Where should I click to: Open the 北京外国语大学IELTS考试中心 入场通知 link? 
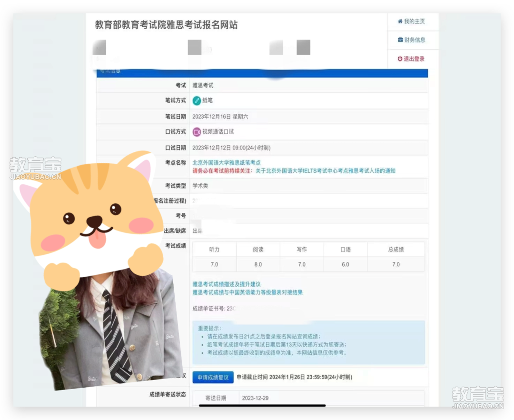point(326,171)
